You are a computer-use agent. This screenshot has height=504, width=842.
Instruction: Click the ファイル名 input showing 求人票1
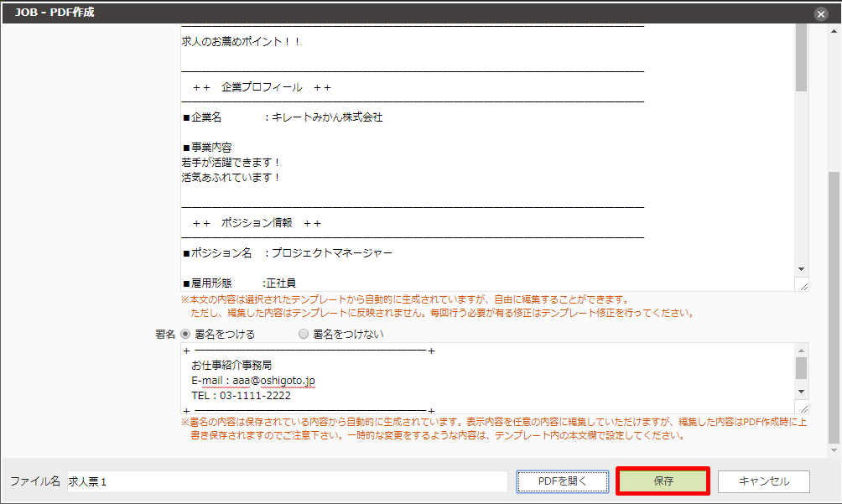(x=252, y=481)
